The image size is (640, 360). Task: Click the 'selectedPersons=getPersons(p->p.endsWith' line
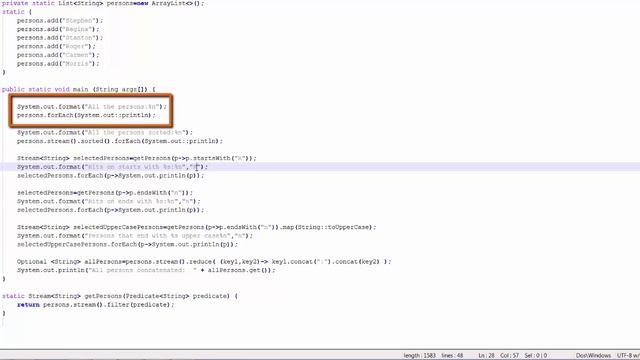tap(105, 192)
